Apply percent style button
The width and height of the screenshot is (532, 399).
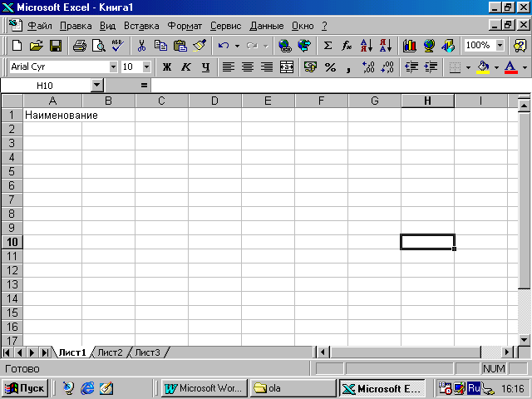point(330,66)
